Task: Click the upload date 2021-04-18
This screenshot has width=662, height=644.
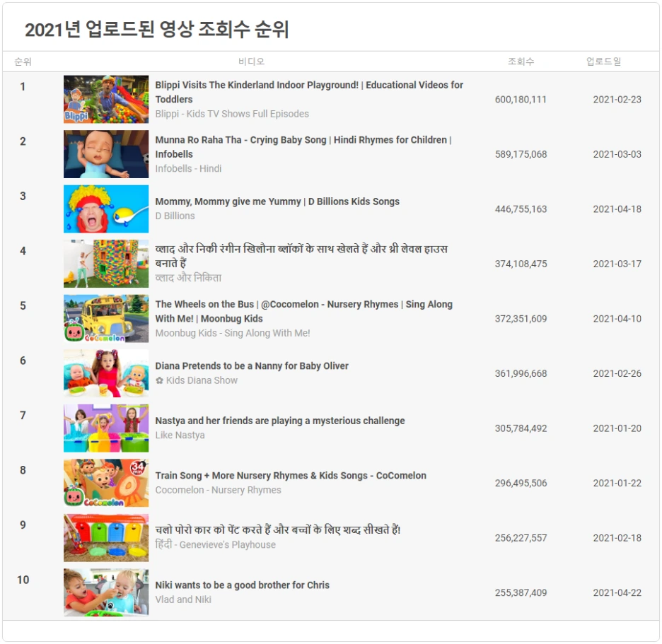Action: 617,209
